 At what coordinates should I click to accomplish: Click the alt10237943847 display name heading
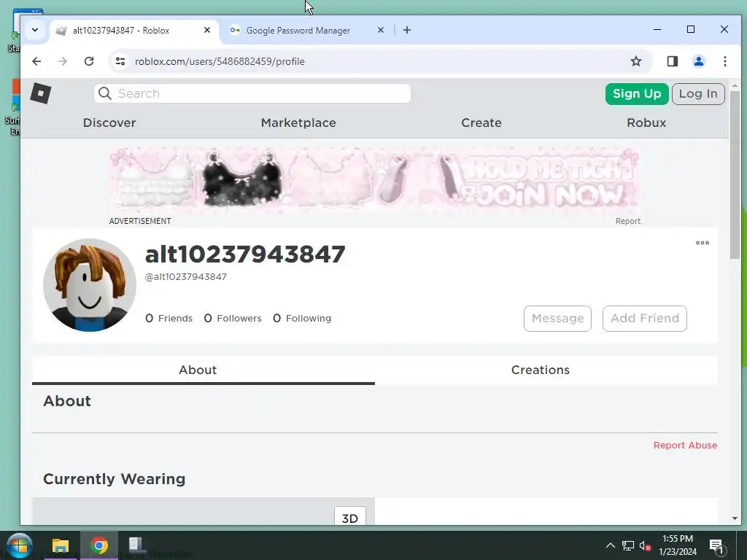(x=245, y=254)
